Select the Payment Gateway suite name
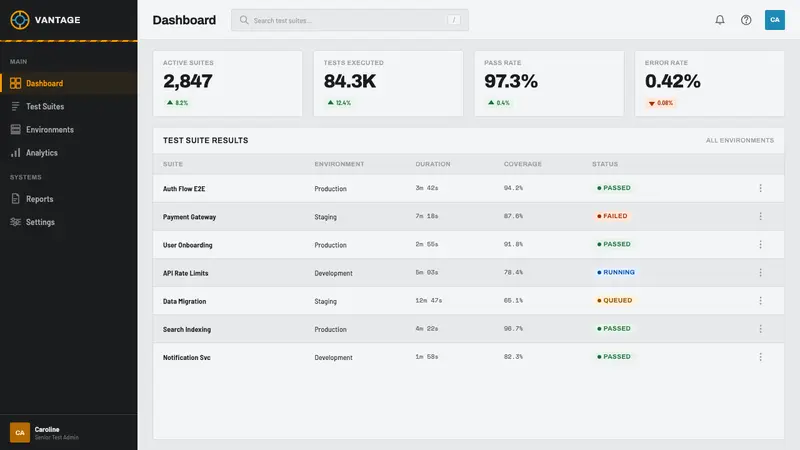The height and width of the screenshot is (450, 800). coord(189,217)
